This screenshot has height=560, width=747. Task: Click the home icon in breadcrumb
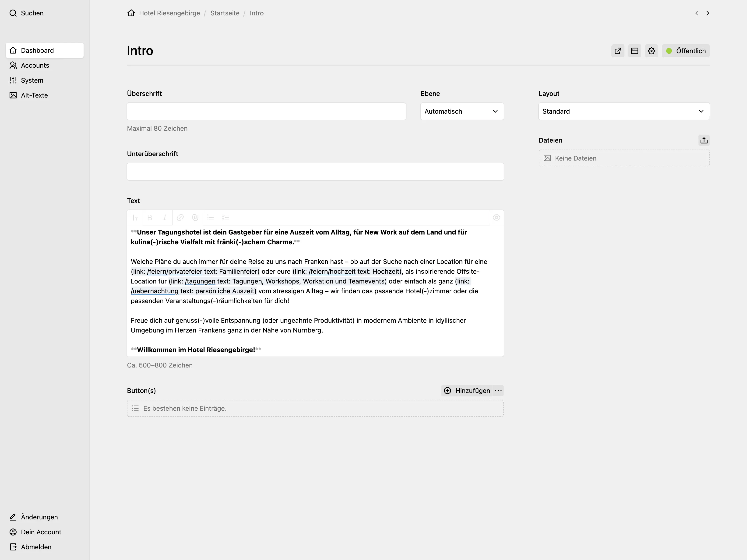click(131, 13)
